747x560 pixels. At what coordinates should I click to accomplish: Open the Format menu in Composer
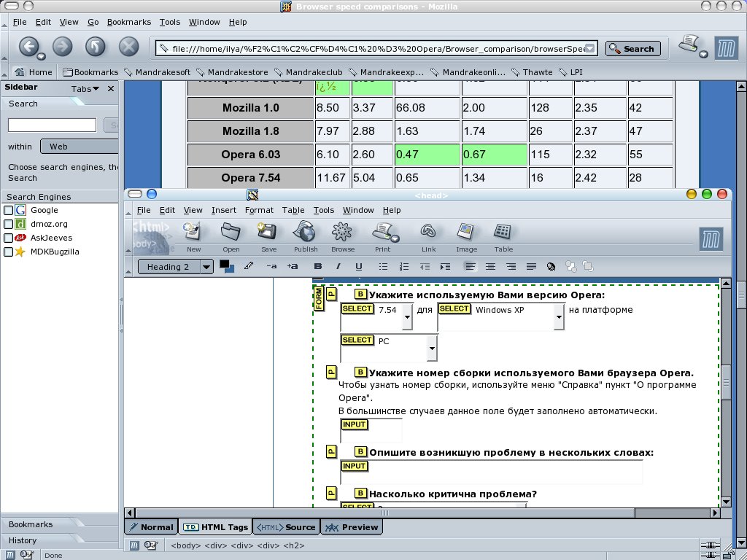[x=259, y=210]
